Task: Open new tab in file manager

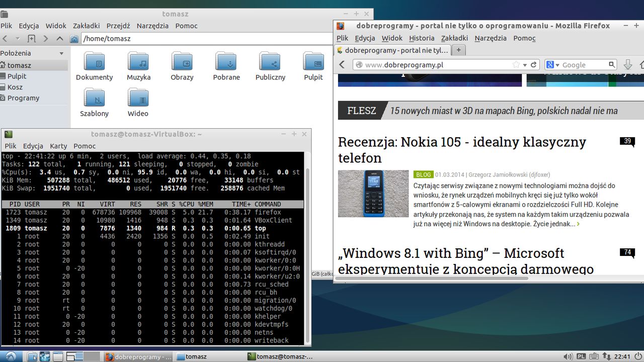Action: (31, 39)
